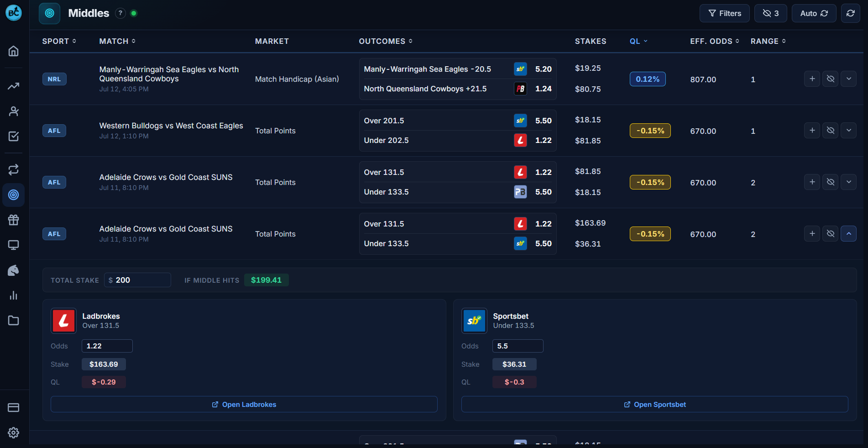Add the Adelaide Crows $163.69 row with plus
The image size is (868, 448).
click(x=812, y=234)
